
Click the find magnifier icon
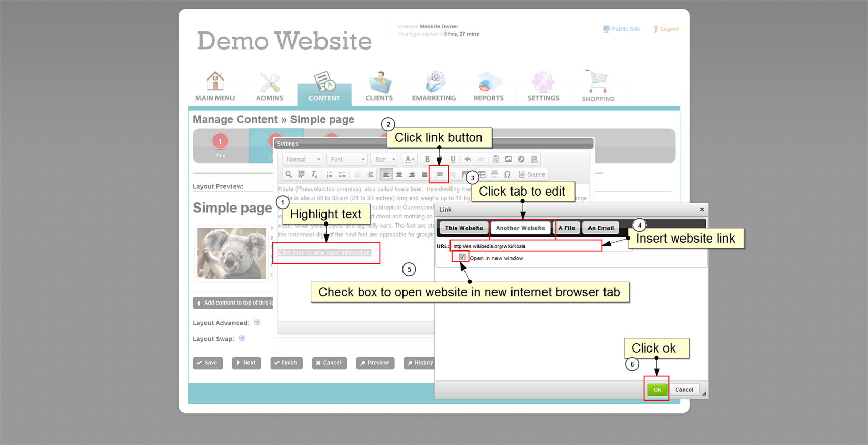[x=289, y=174]
